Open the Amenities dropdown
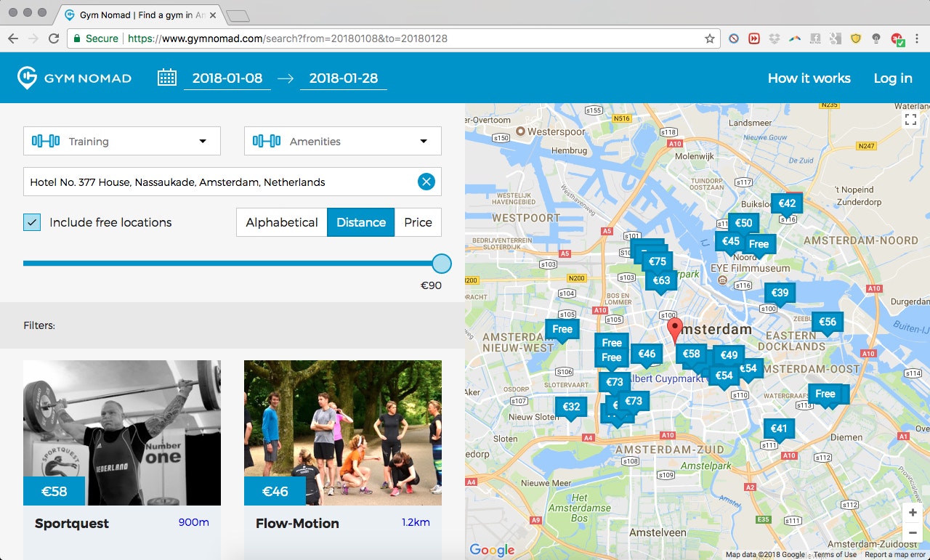This screenshot has height=560, width=930. [343, 141]
